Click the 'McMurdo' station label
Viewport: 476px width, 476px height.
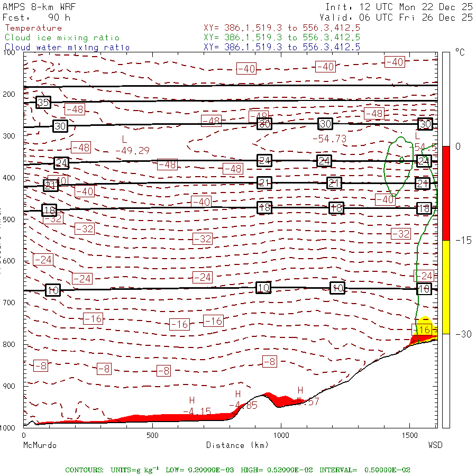pos(40,445)
